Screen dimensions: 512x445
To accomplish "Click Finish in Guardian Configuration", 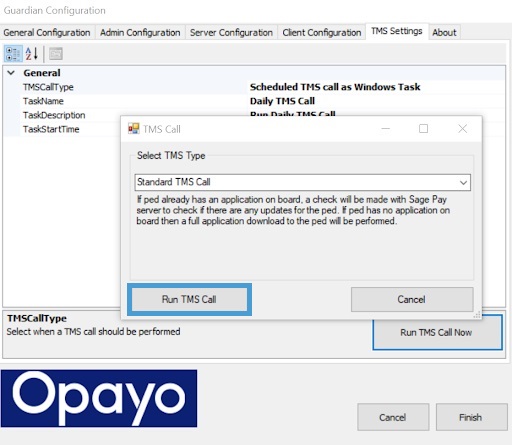I will 471,417.
